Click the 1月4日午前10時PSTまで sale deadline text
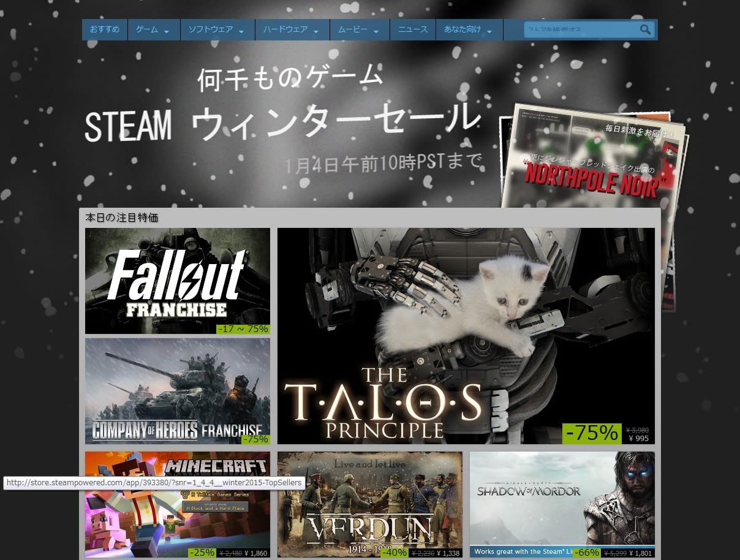740x560 pixels. point(384,164)
